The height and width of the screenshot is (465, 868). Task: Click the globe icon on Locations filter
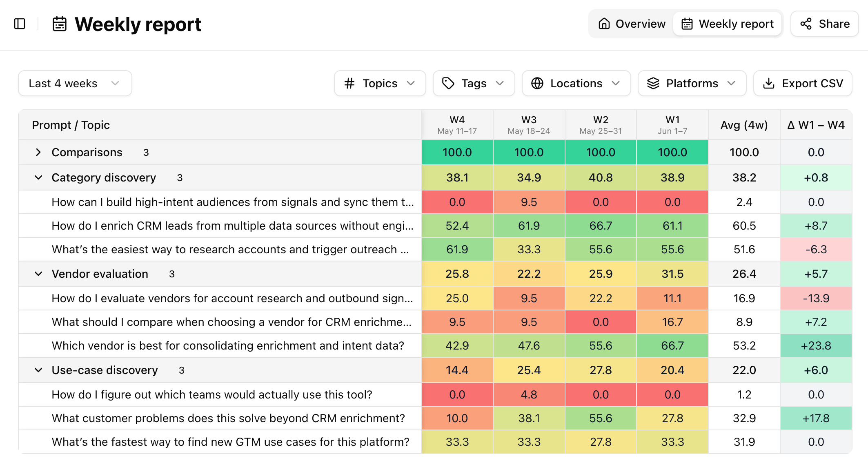(537, 83)
